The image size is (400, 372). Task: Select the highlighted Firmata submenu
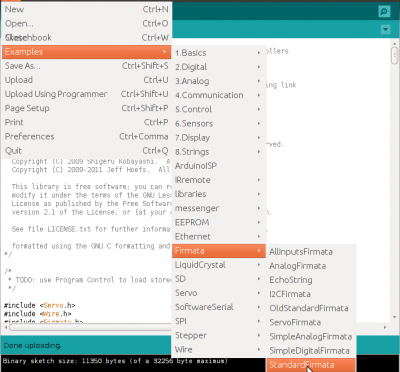click(219, 251)
